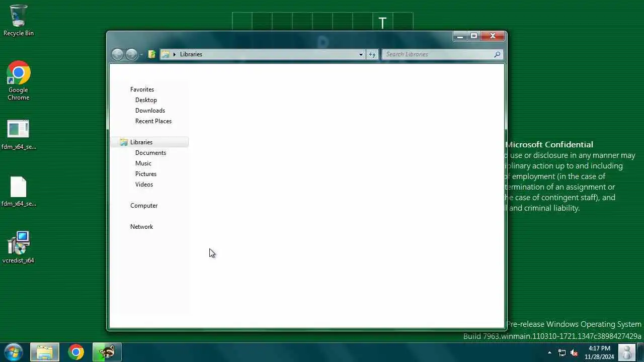The width and height of the screenshot is (644, 362).
Task: Click the user picture tile on taskbar
Action: point(627,352)
